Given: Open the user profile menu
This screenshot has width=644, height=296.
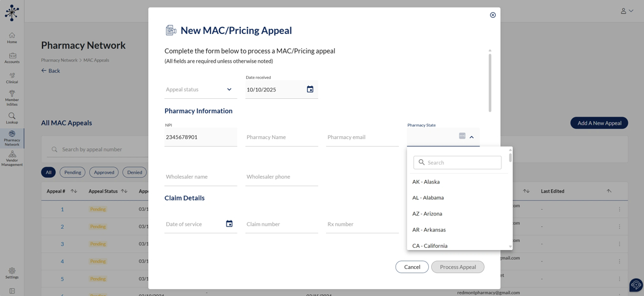Looking at the screenshot, I should (626, 11).
